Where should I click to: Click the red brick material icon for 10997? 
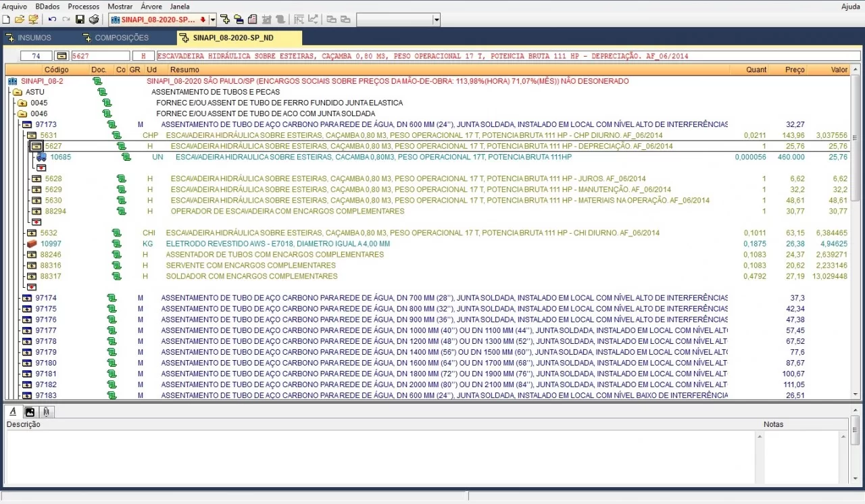click(32, 243)
